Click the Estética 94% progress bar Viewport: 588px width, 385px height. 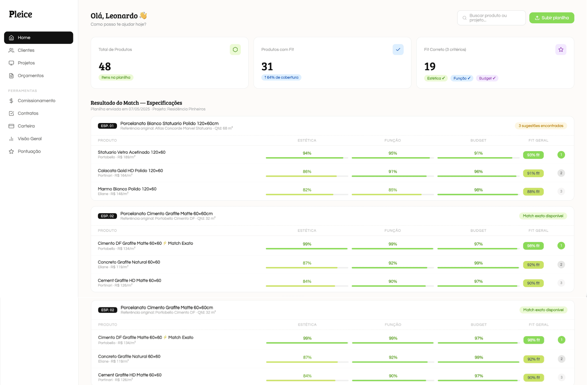click(307, 158)
